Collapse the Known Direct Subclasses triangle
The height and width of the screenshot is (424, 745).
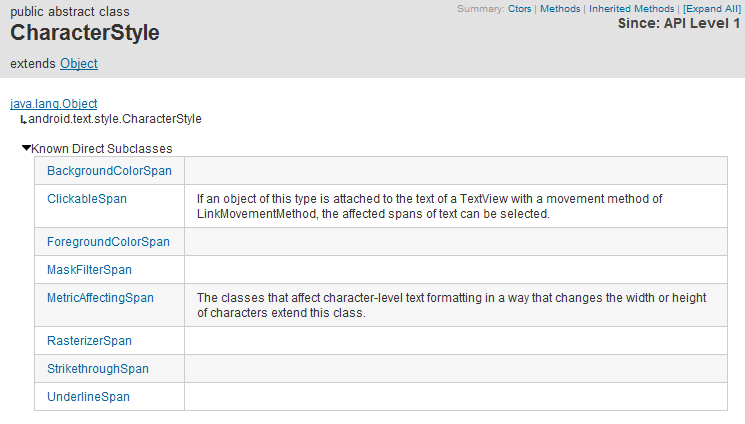point(27,148)
